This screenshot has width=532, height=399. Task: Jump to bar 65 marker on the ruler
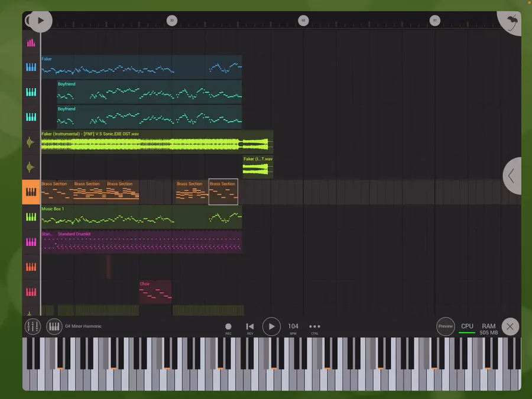coord(303,20)
